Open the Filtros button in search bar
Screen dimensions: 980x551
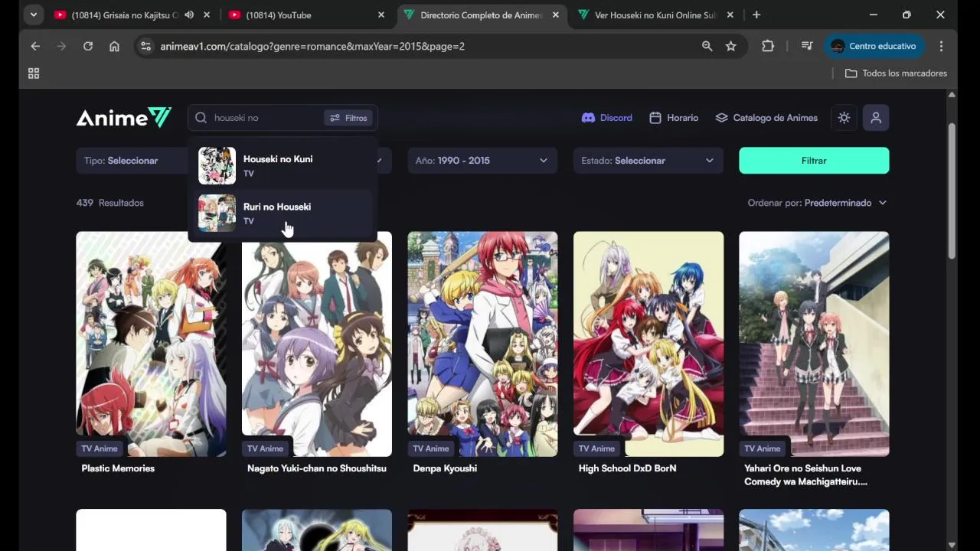(x=348, y=118)
